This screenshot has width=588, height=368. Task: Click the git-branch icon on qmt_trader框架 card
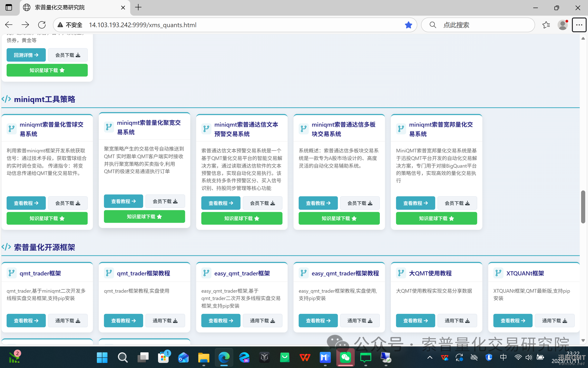[x=12, y=273]
